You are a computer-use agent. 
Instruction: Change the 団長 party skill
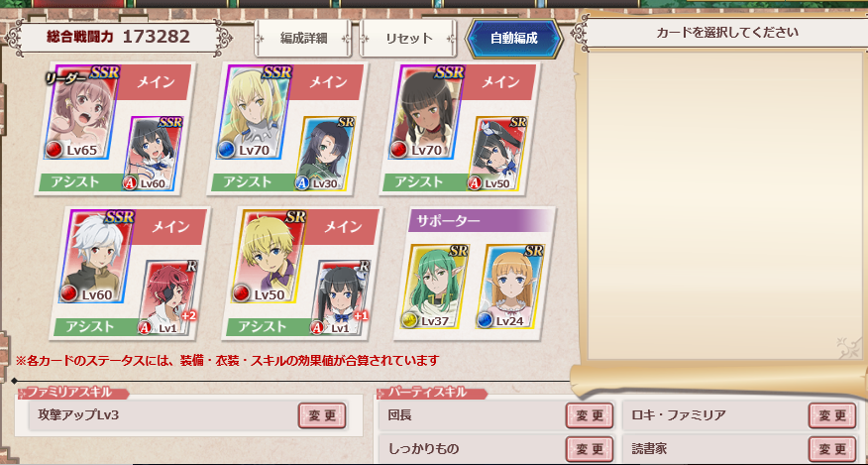(590, 415)
